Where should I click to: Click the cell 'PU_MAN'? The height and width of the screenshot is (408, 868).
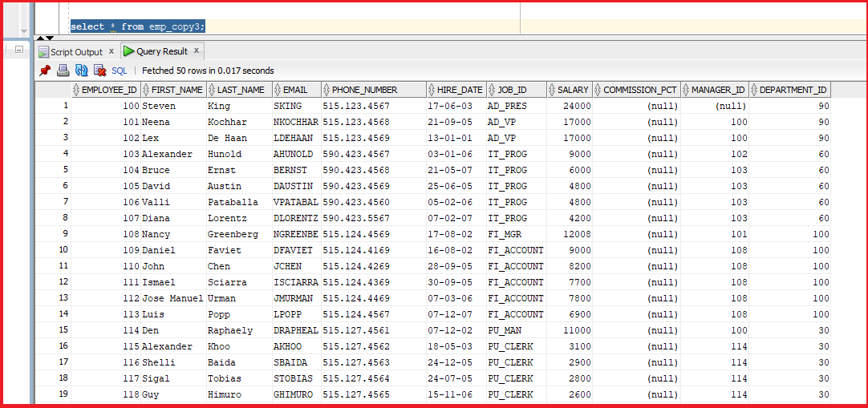click(x=517, y=330)
